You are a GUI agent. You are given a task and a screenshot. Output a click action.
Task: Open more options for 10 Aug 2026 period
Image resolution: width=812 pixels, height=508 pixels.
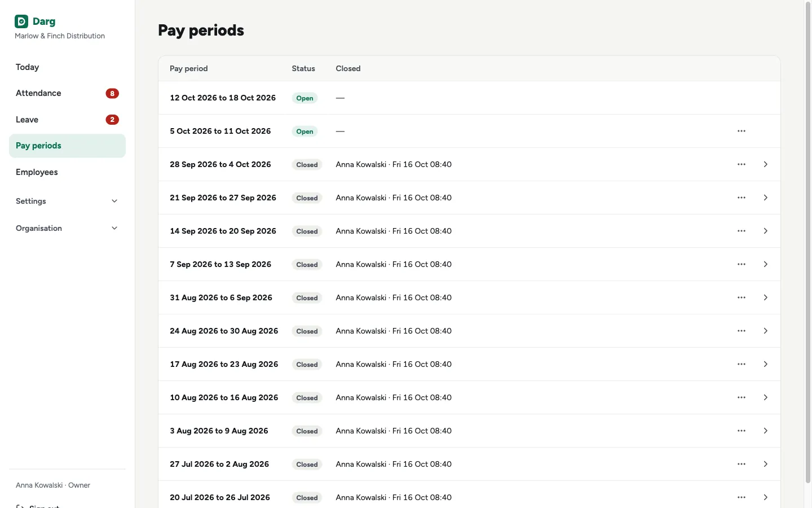742,397
